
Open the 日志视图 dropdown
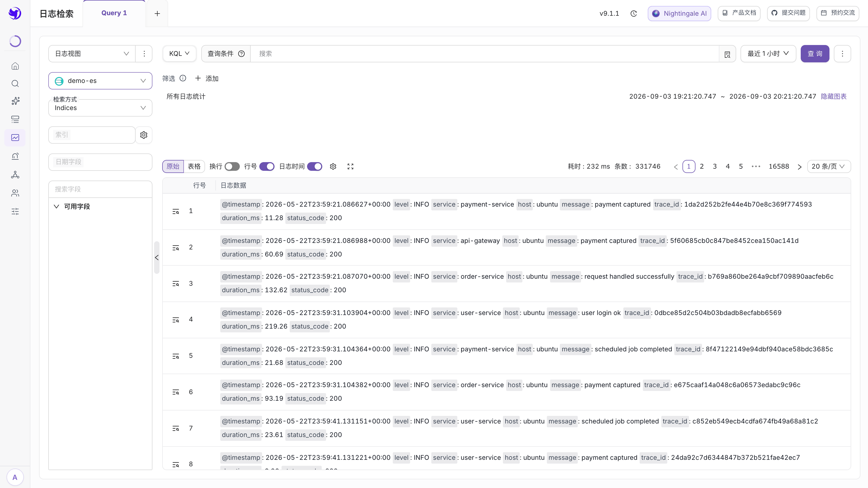92,54
